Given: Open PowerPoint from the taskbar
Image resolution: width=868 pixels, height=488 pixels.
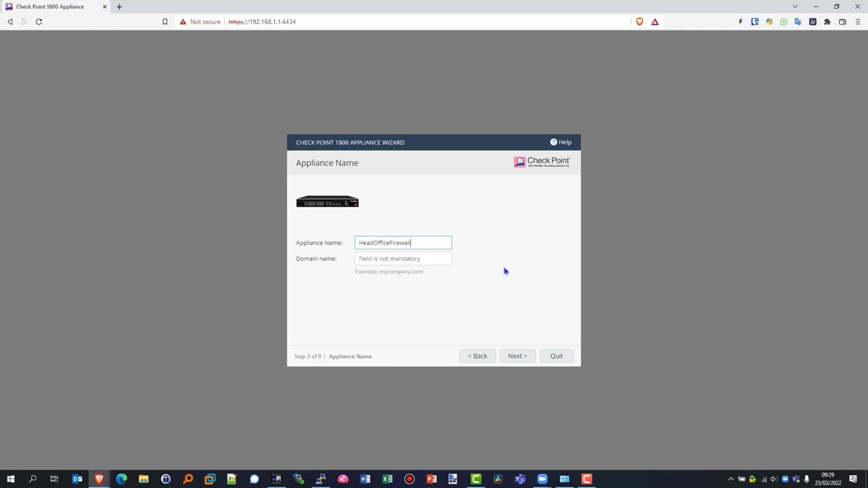Looking at the screenshot, I should pyautogui.click(x=431, y=479).
